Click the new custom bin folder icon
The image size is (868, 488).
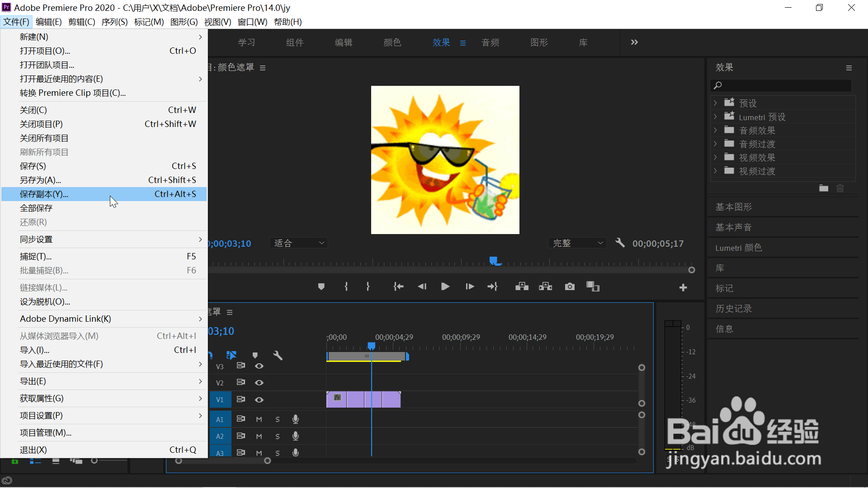[824, 188]
